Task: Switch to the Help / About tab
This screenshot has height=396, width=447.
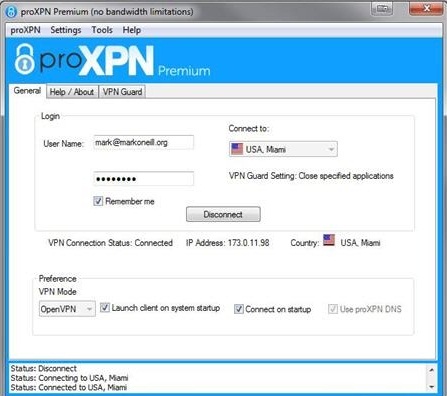Action: click(x=72, y=92)
